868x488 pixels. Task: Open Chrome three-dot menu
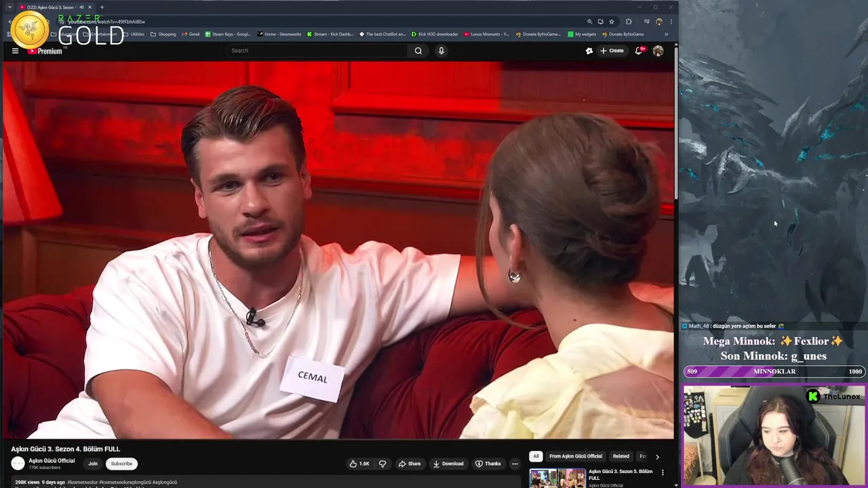tap(671, 22)
